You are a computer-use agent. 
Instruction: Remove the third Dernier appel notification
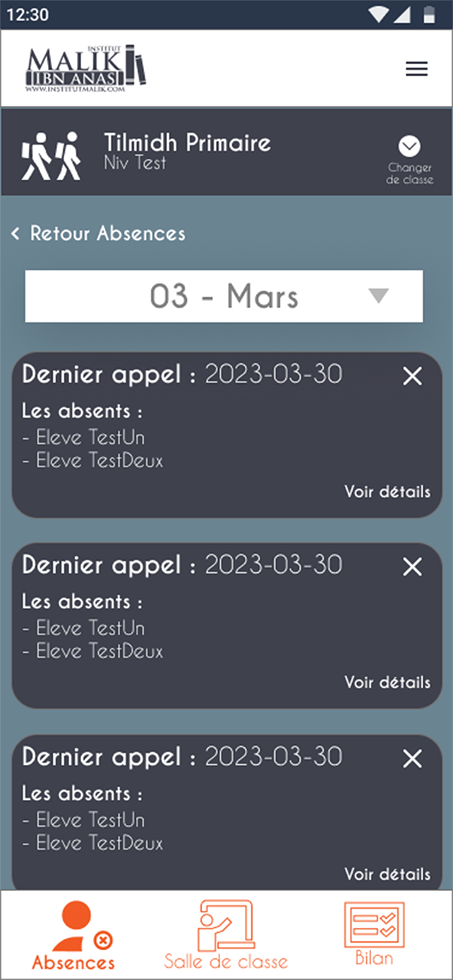point(412,759)
